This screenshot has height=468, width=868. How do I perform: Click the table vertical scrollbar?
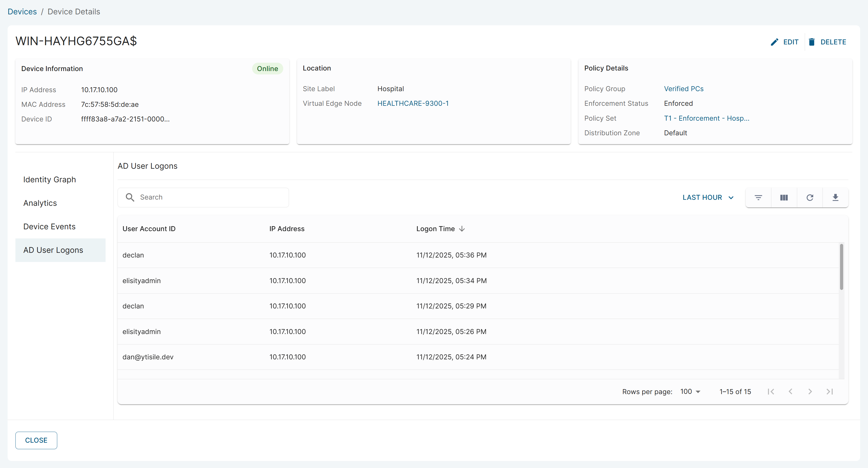coord(841,267)
